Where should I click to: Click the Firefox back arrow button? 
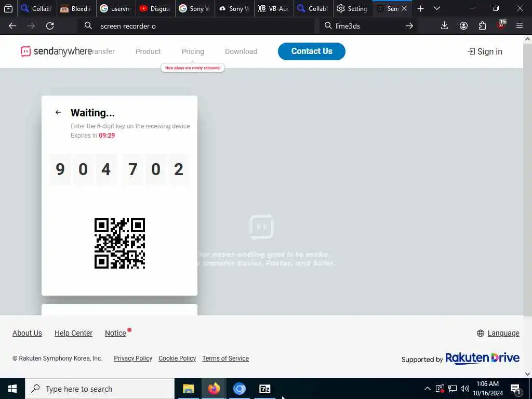pyautogui.click(x=12, y=26)
